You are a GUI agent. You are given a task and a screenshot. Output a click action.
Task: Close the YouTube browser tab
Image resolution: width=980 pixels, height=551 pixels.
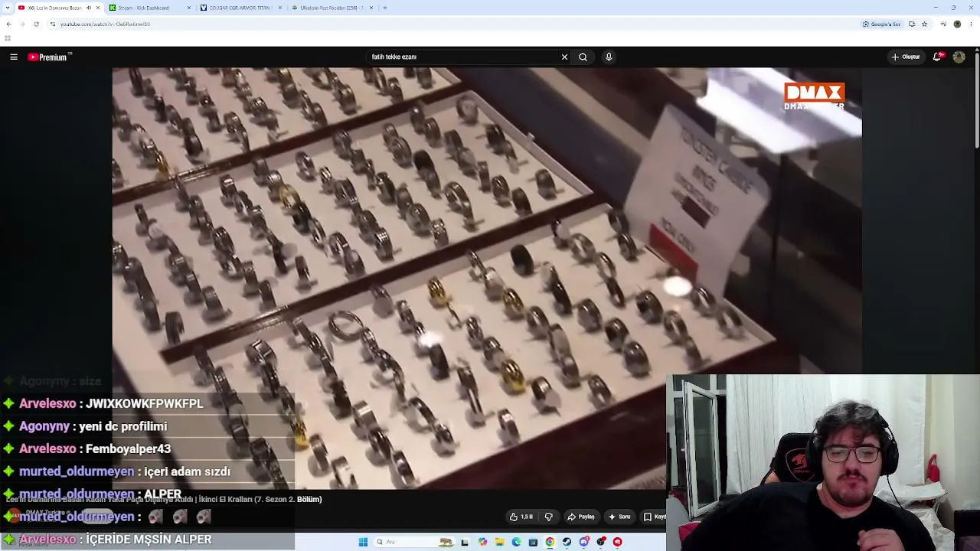click(98, 8)
